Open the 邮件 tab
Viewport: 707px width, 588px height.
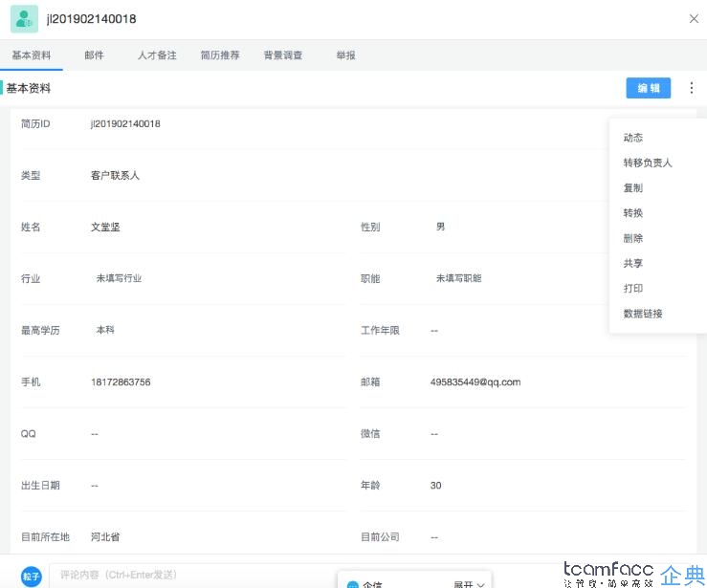point(94,55)
